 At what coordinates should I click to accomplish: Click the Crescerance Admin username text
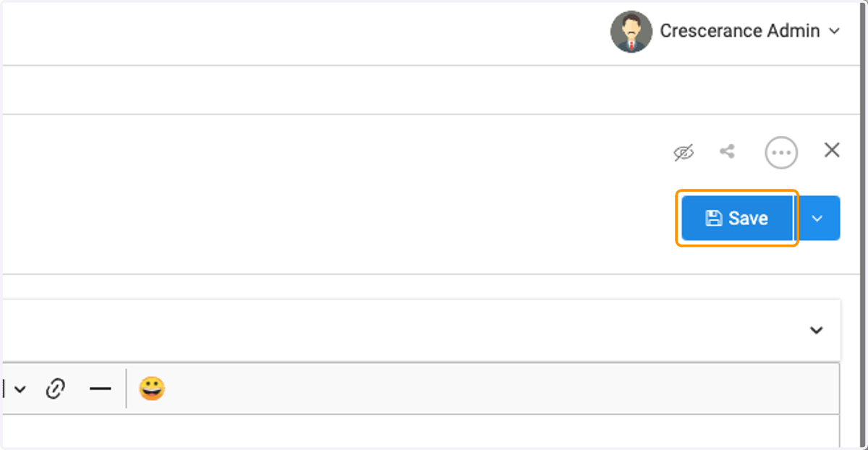(x=740, y=31)
